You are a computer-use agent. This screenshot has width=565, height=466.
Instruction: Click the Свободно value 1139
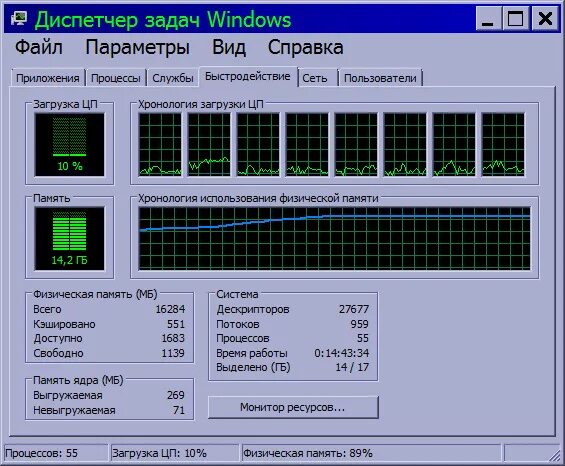173,353
